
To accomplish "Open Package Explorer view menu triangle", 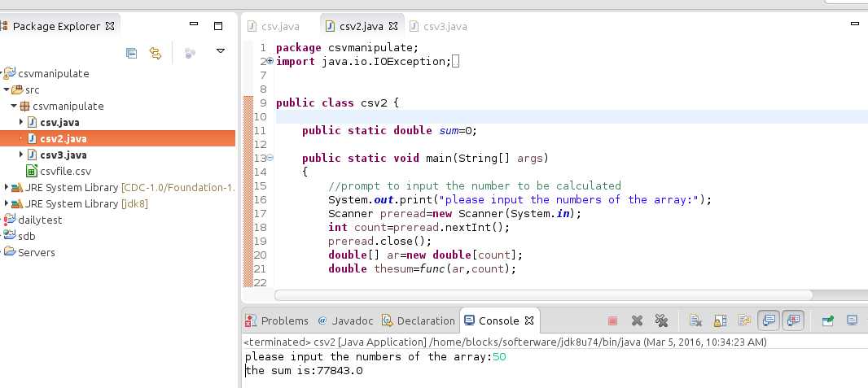I will pos(221,51).
